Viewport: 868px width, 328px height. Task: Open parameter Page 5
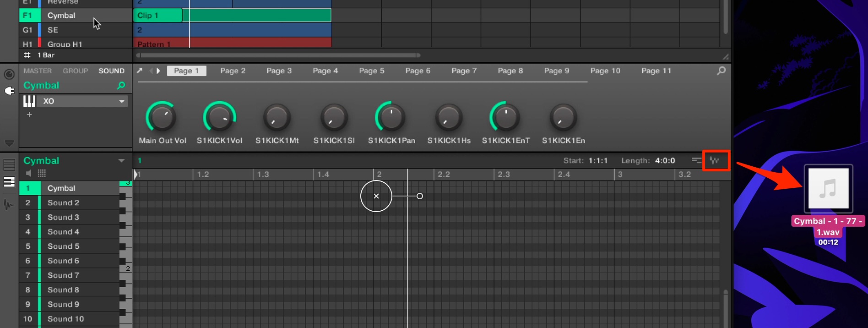[x=372, y=71]
